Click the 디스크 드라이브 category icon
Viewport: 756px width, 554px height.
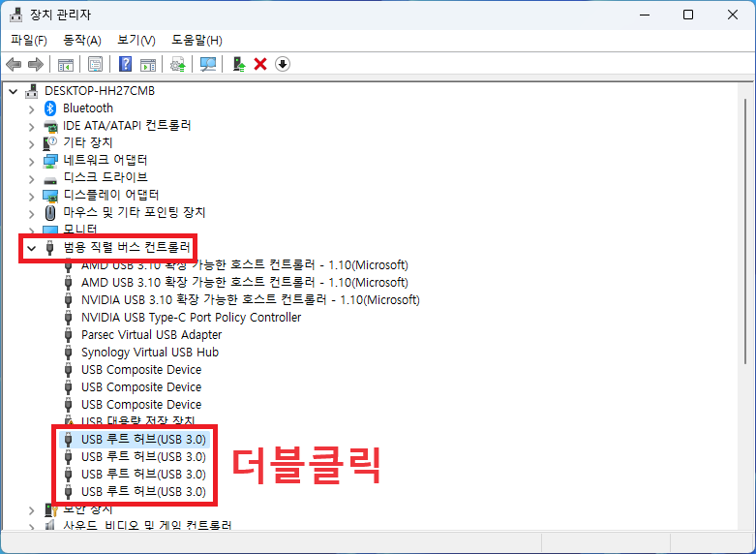(50, 180)
